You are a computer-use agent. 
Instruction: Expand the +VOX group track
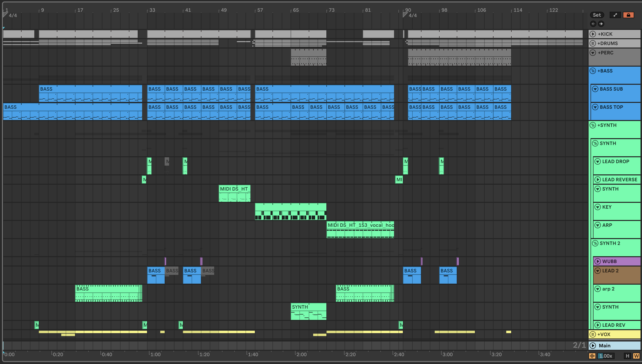click(593, 334)
